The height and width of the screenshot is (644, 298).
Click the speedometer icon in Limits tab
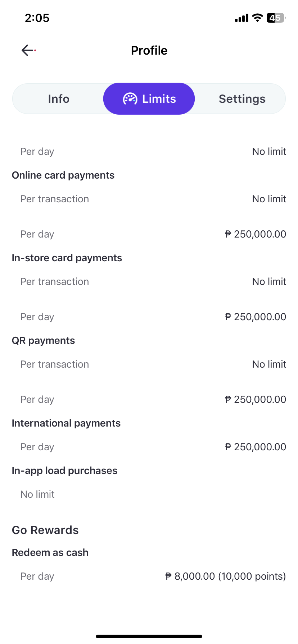click(130, 99)
